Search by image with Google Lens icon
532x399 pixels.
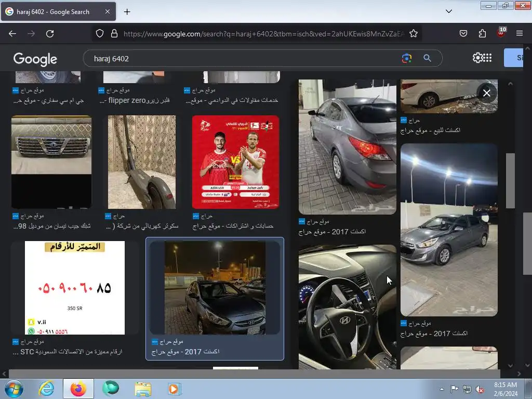[406, 58]
